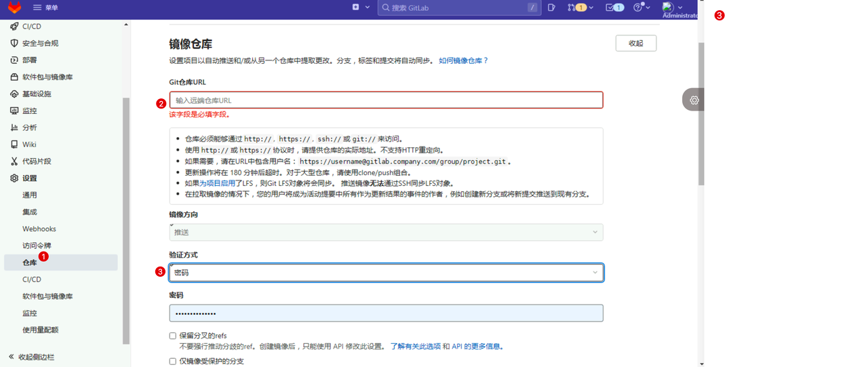The width and height of the screenshot is (868, 367).
Task: Click the 收起 button
Action: click(x=635, y=43)
